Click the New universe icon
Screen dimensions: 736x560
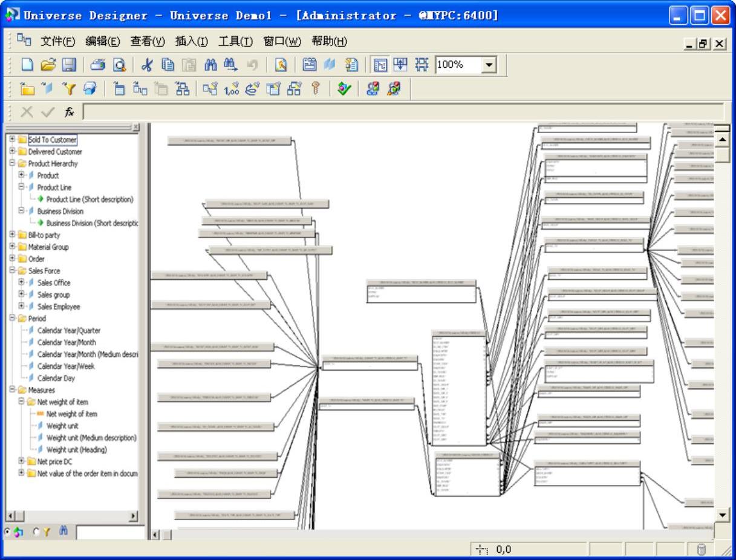coord(26,64)
